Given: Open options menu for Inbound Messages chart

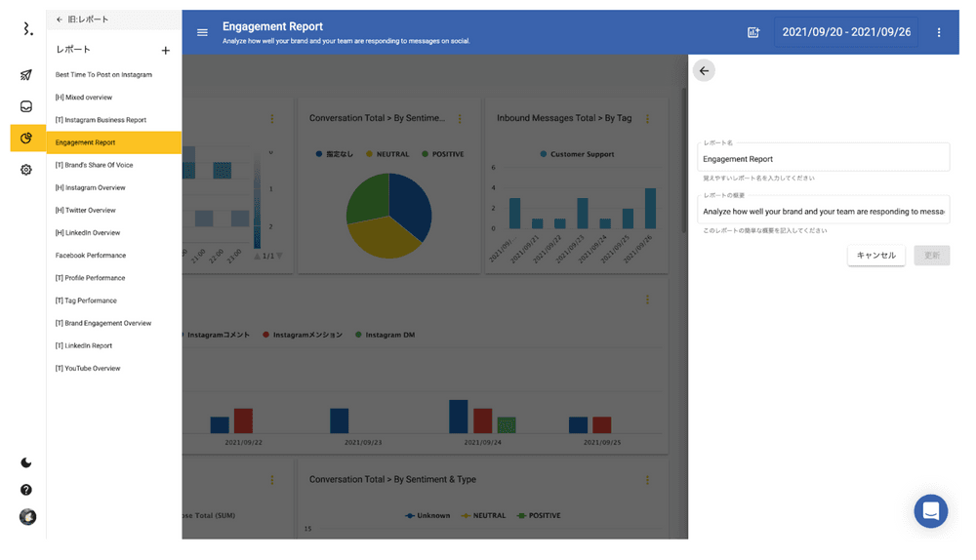Looking at the screenshot, I should point(647,119).
